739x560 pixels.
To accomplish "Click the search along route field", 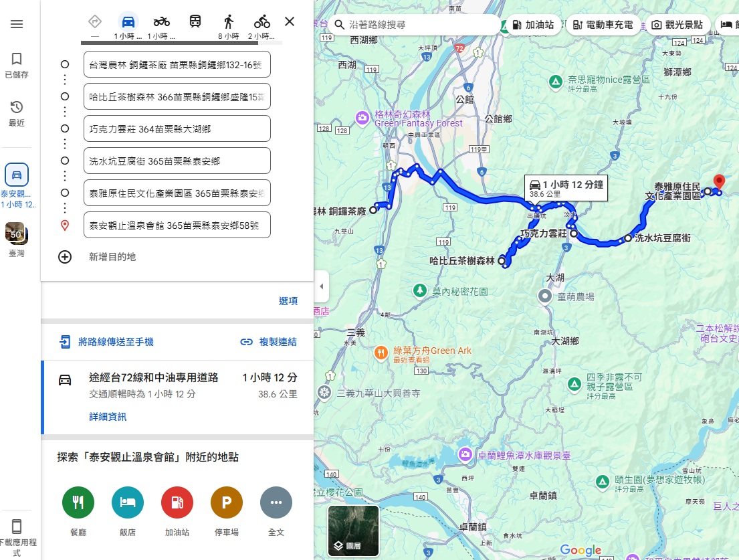I will (415, 25).
